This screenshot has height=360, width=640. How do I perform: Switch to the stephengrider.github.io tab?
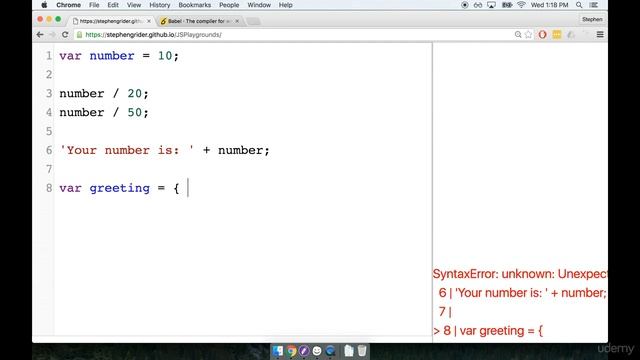(111, 21)
